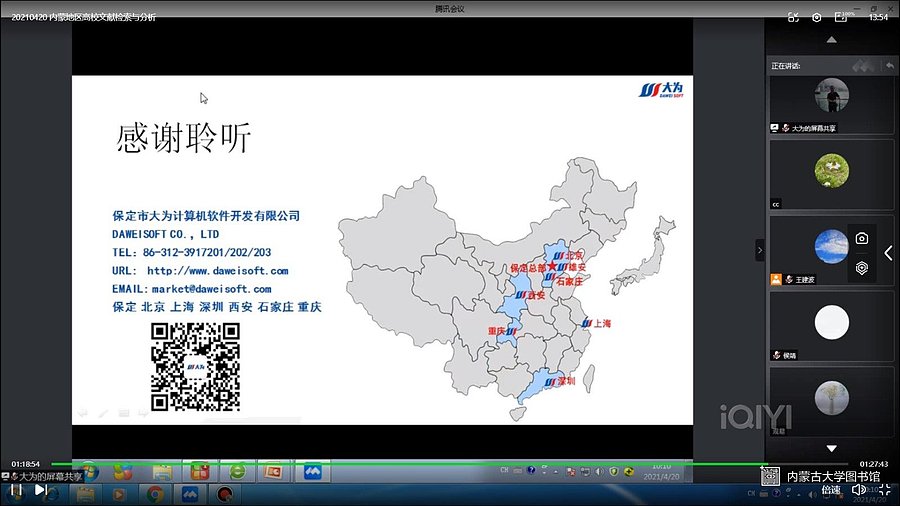The image size is (900, 506).
Task: Click the blue help tray icon
Action: pyautogui.click(x=531, y=470)
